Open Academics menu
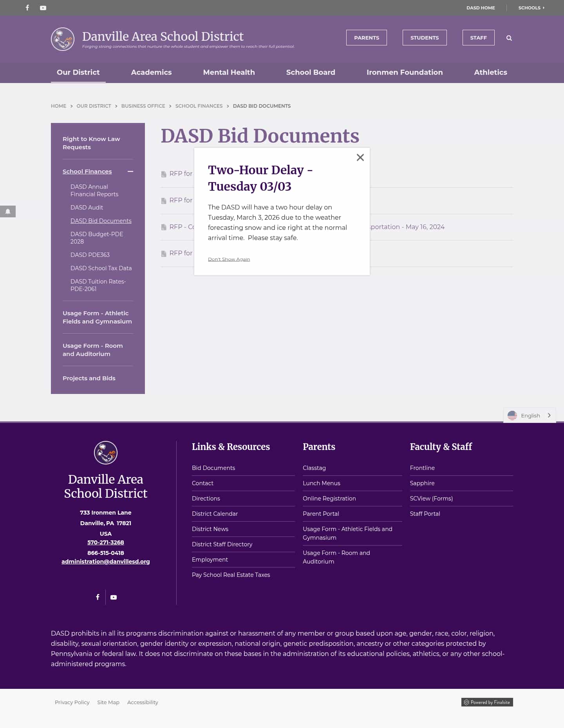 (151, 72)
